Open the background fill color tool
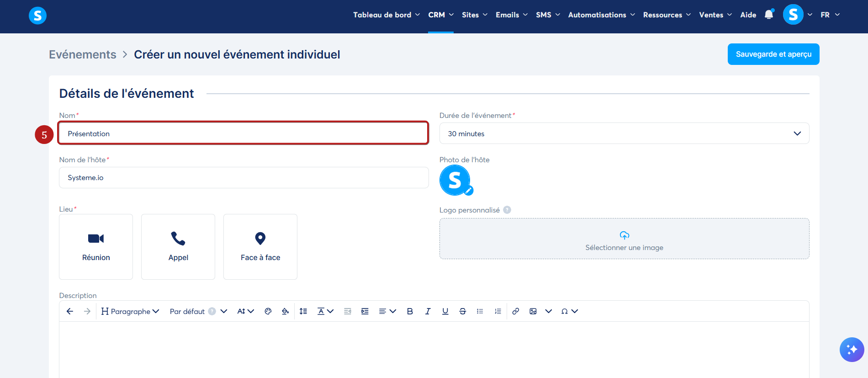The height and width of the screenshot is (378, 868). pos(286,311)
